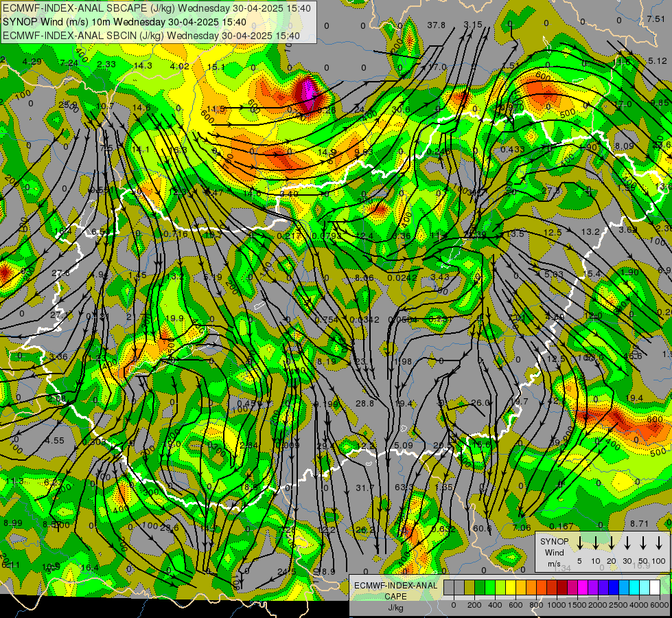Click the map value '7.06'

click(522, 527)
